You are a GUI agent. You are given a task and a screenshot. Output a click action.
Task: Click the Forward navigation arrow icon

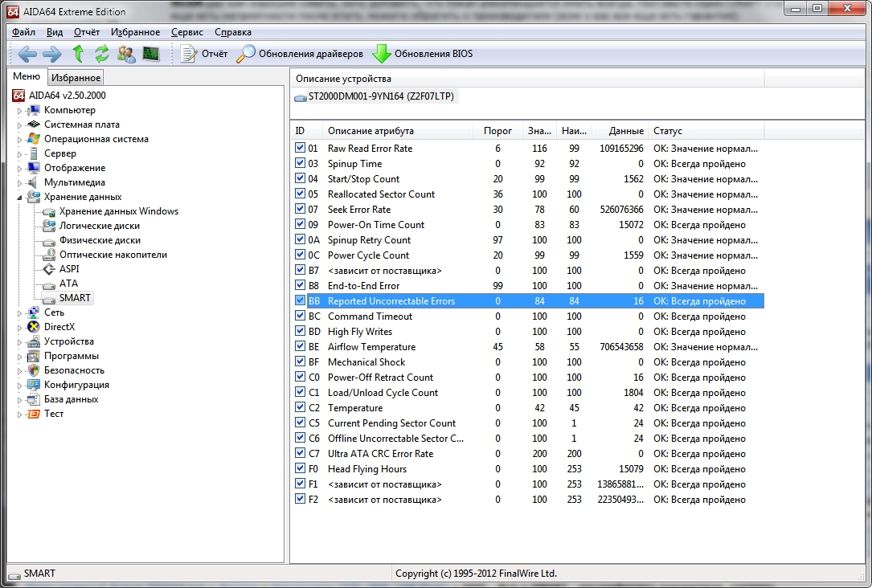point(51,54)
